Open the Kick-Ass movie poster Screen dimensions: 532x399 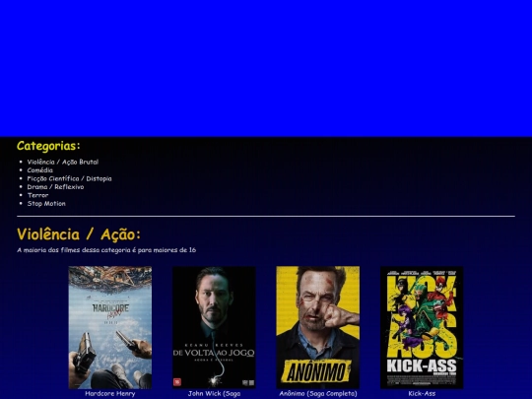[x=422, y=327]
